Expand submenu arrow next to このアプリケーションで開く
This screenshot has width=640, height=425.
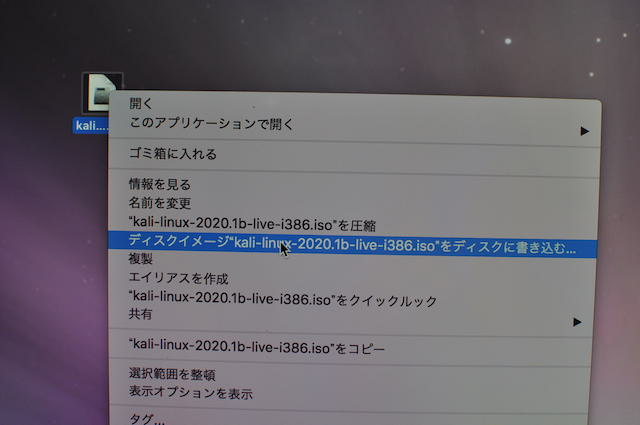pyautogui.click(x=584, y=131)
